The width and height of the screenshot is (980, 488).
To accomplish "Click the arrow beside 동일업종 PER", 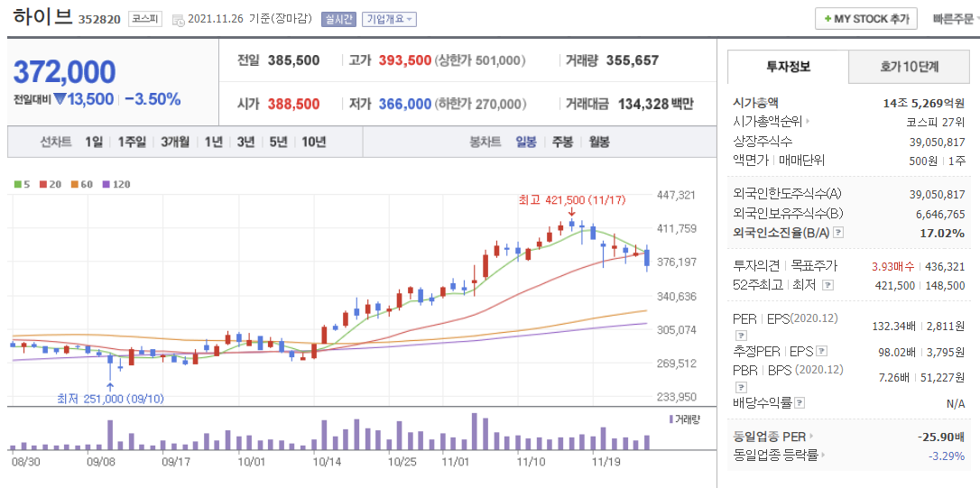I will [x=811, y=437].
